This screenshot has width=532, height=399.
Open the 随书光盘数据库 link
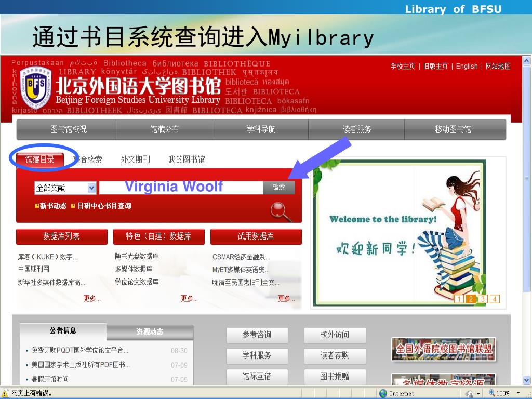tap(137, 257)
